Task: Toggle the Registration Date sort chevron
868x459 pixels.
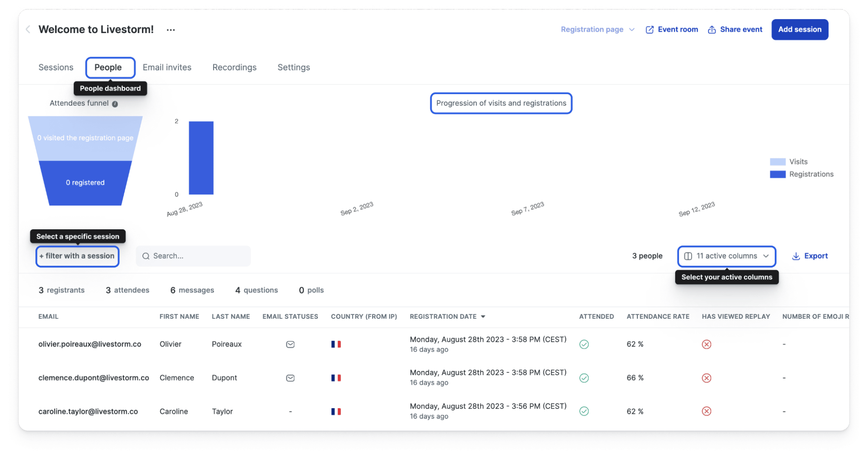Action: pyautogui.click(x=483, y=317)
